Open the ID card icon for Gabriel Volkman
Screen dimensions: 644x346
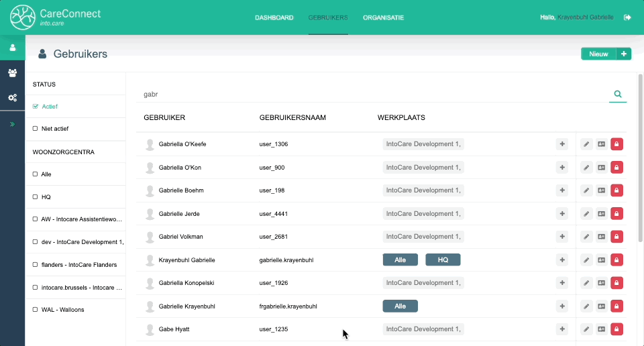pyautogui.click(x=602, y=237)
